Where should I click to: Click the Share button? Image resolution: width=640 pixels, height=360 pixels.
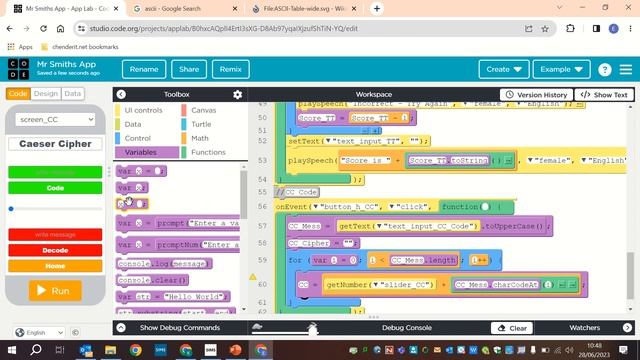point(189,69)
